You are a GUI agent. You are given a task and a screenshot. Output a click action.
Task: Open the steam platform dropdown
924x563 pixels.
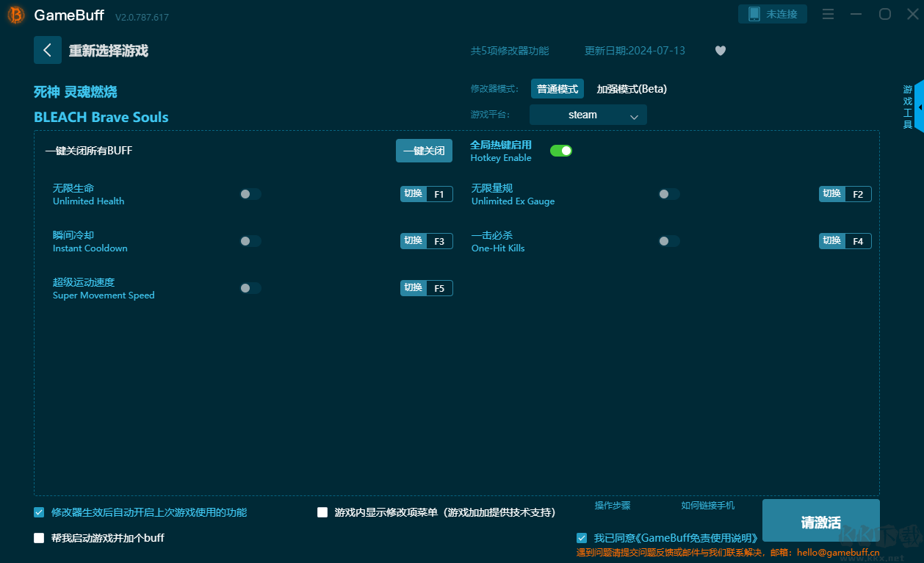(588, 115)
